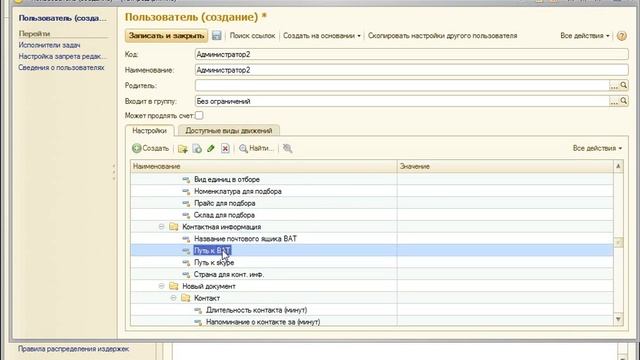Click the green pencil edit icon
The image size is (640, 360).
pos(211,149)
